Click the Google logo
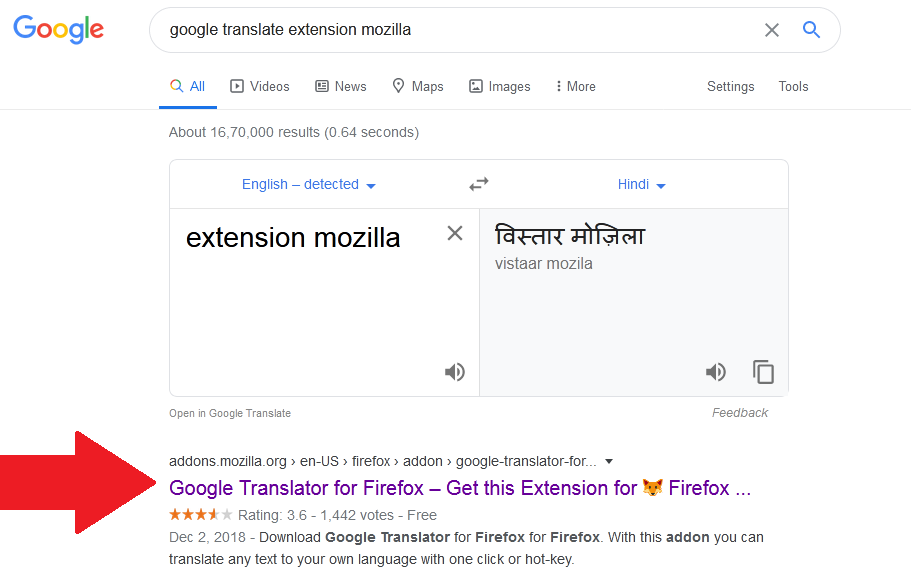The height and width of the screenshot is (573, 911). pos(59,29)
